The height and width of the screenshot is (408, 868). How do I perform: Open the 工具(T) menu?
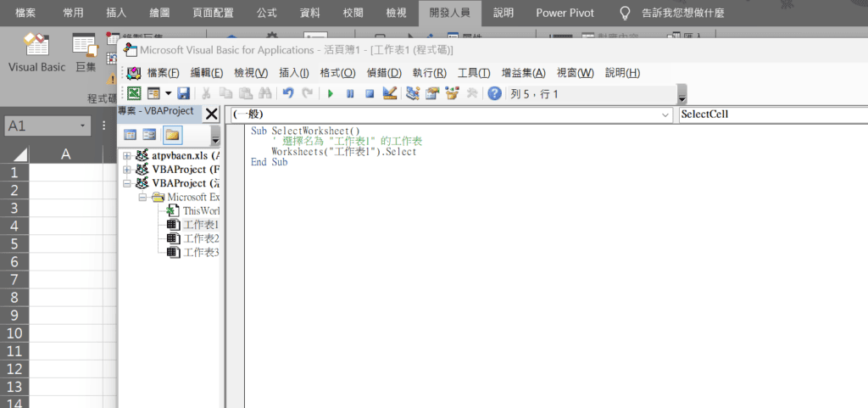coord(474,72)
